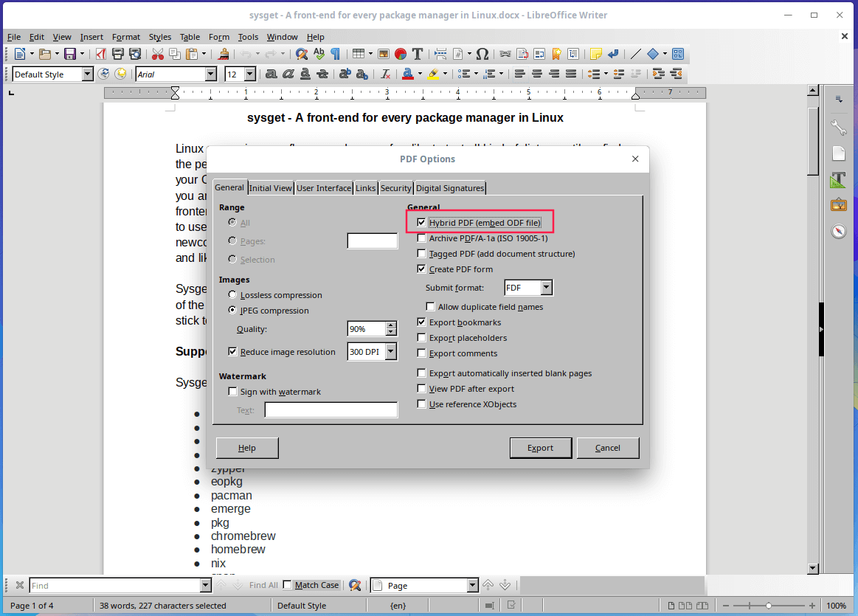Image resolution: width=858 pixels, height=616 pixels.
Task: Expand the Font Color dropdown arrow
Action: pos(420,74)
